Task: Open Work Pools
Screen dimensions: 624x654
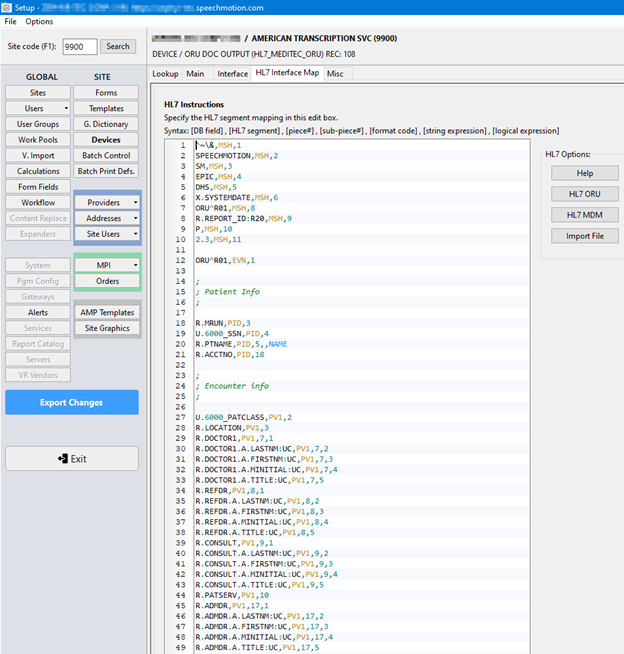Action: pyautogui.click(x=38, y=140)
